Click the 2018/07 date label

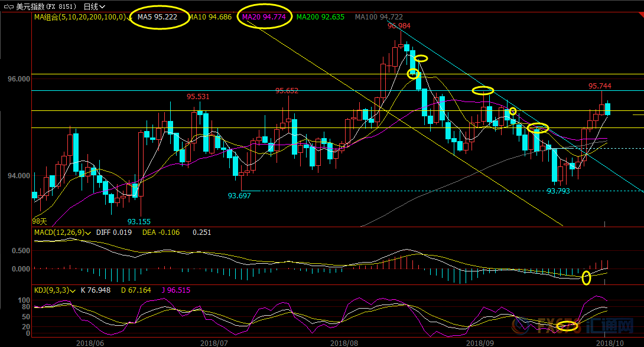point(214,343)
